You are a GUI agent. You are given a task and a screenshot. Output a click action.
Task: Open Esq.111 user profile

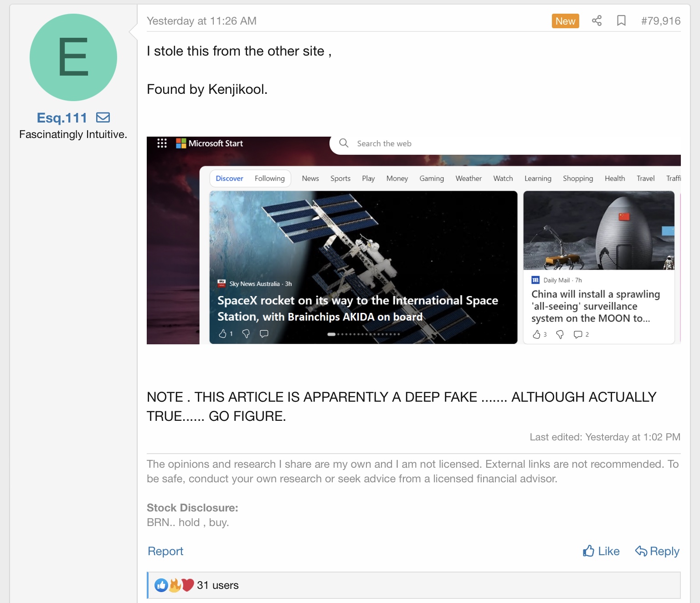[62, 118]
